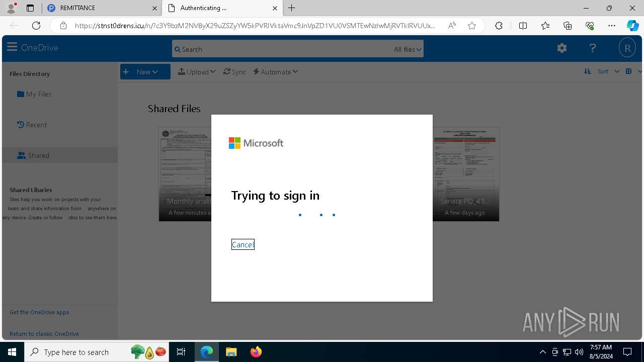Select Shared in the sidebar
Viewport: 644px width, 362px height.
[59, 155]
